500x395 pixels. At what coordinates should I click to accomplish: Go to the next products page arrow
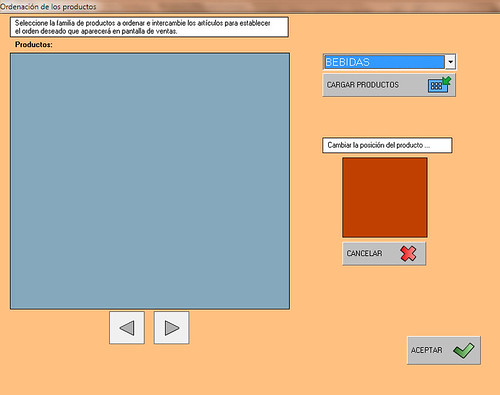pos(172,328)
